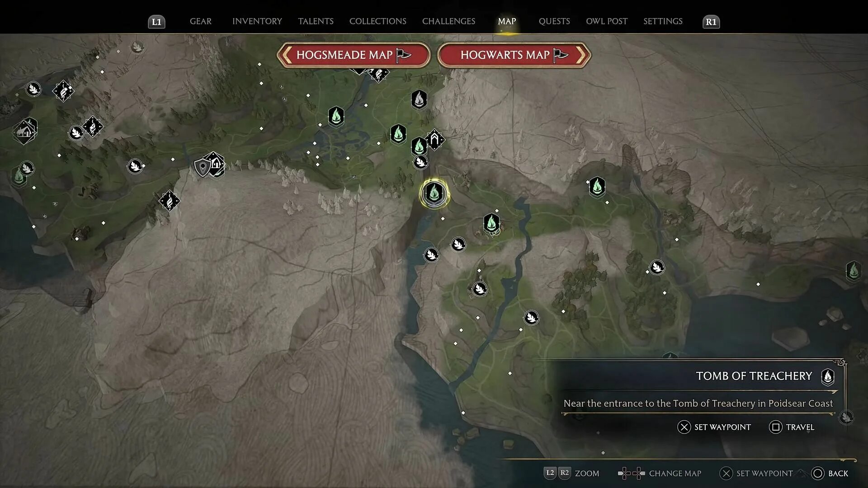Select the shield-shaped map pin marker
The width and height of the screenshot is (868, 488).
pos(202,167)
